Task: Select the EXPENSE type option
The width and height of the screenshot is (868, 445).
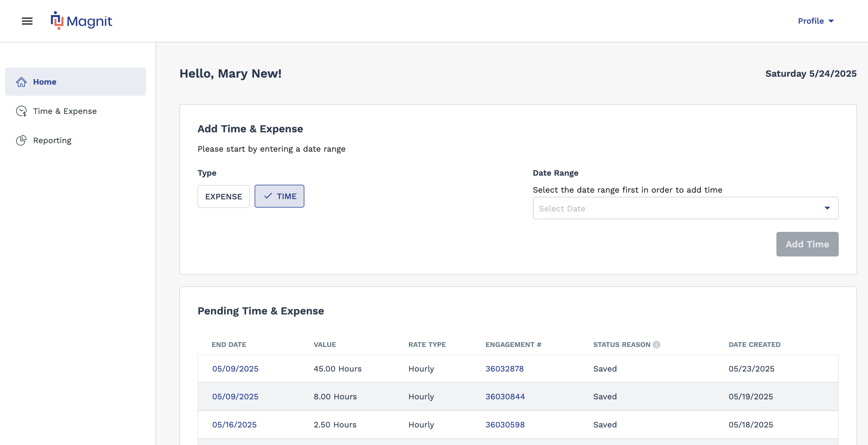Action: click(223, 196)
